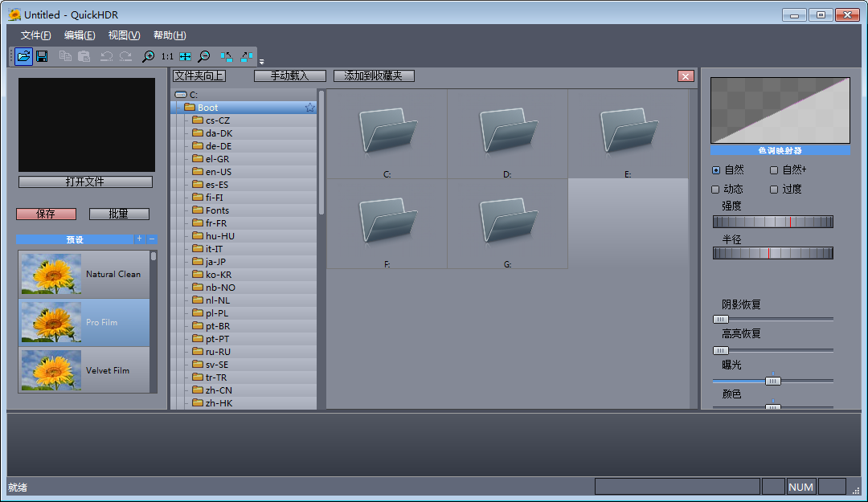Open the 文件(F) menu
This screenshot has width=868, height=502.
[x=35, y=35]
